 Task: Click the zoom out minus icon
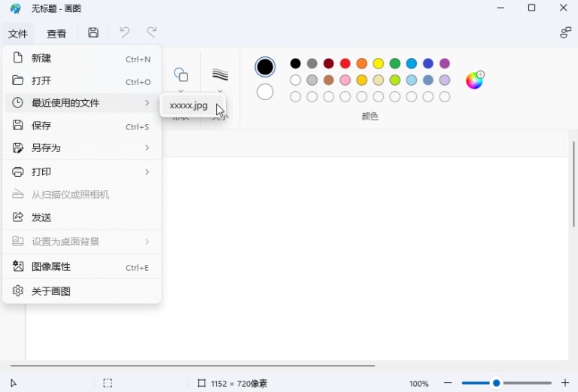[x=448, y=383]
